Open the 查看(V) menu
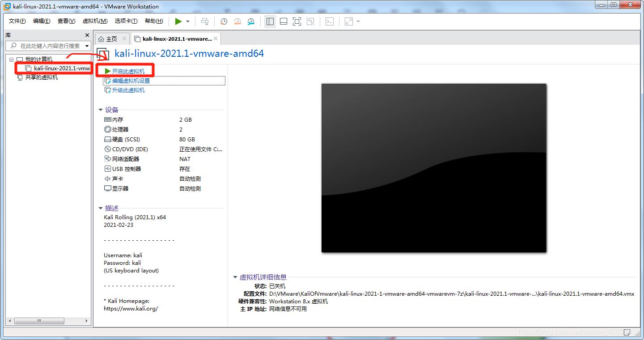 coord(66,21)
